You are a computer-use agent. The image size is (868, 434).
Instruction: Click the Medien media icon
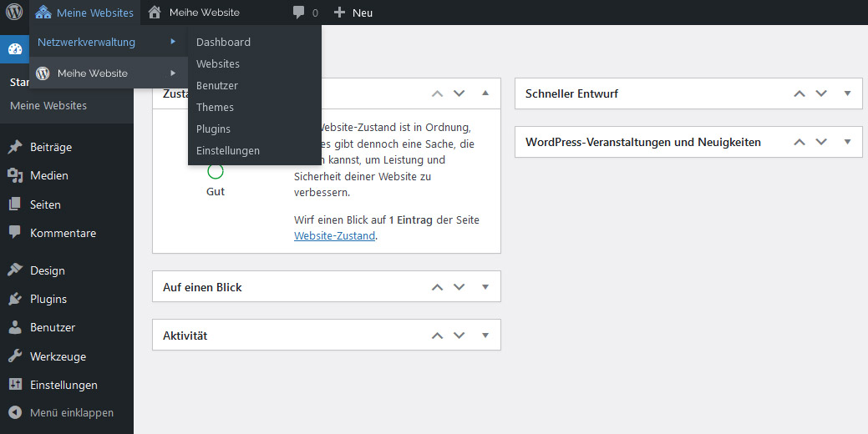[x=15, y=176]
